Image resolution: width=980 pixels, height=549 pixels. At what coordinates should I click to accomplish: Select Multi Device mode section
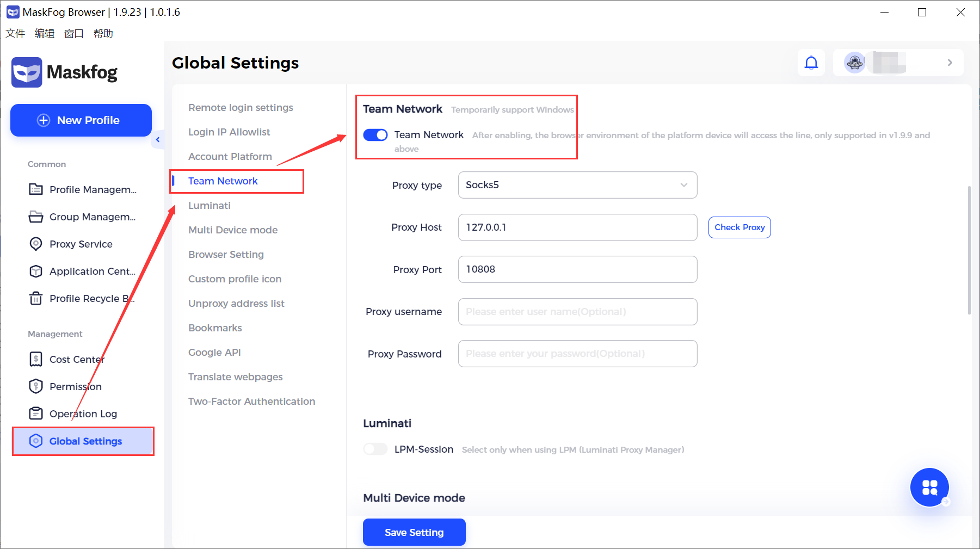click(x=233, y=230)
